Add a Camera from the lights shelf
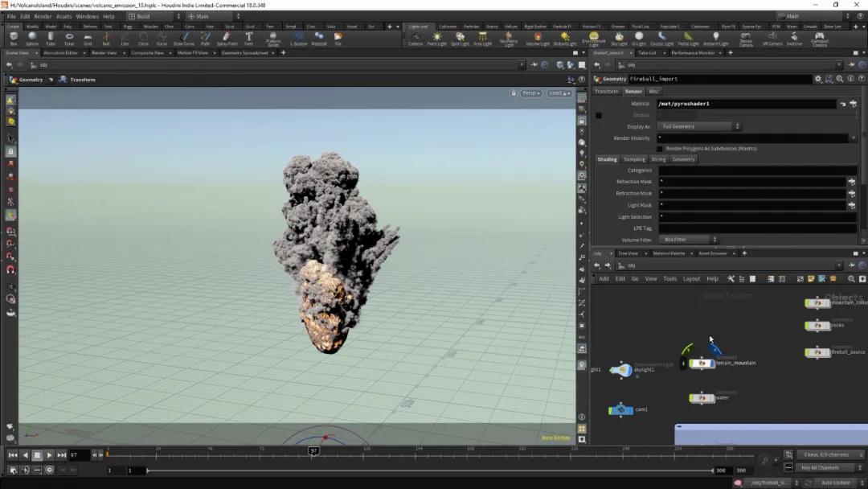Image resolution: width=868 pixels, height=489 pixels. (x=416, y=38)
